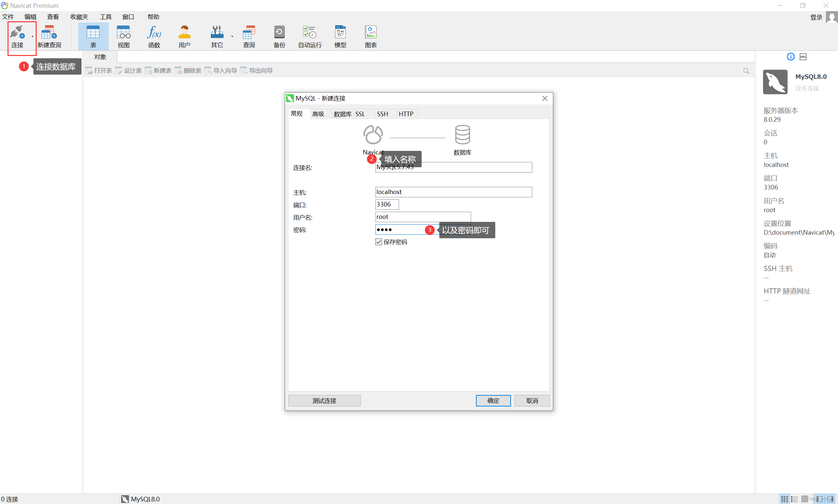Click the 主机 host field with localhost
Image resolution: width=838 pixels, height=504 pixels.
pyautogui.click(x=453, y=192)
